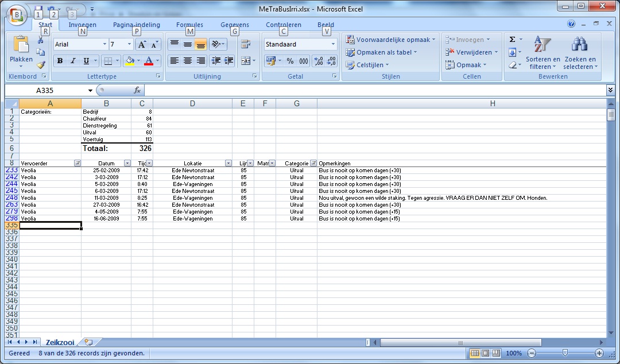The width and height of the screenshot is (620, 364).
Task: Decrease indent
Action: (x=216, y=60)
